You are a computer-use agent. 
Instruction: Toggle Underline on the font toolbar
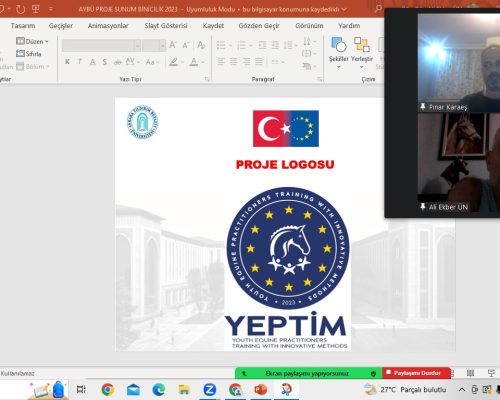coord(93,62)
